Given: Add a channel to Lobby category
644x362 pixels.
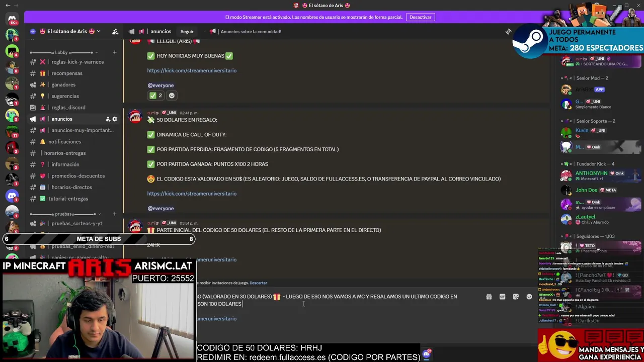Looking at the screenshot, I should pos(114,52).
